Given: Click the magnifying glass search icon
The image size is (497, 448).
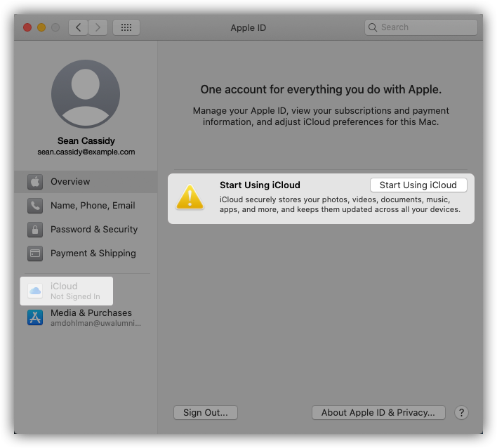Looking at the screenshot, I should (x=373, y=27).
